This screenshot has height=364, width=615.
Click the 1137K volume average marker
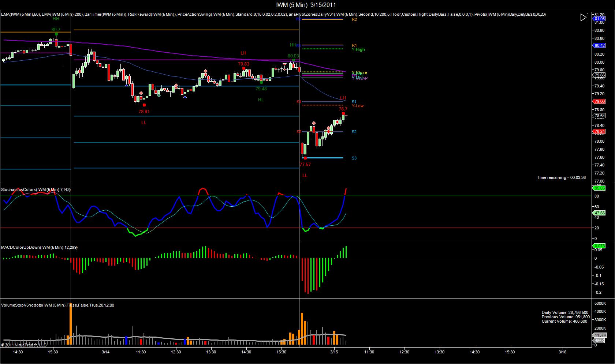click(x=599, y=335)
